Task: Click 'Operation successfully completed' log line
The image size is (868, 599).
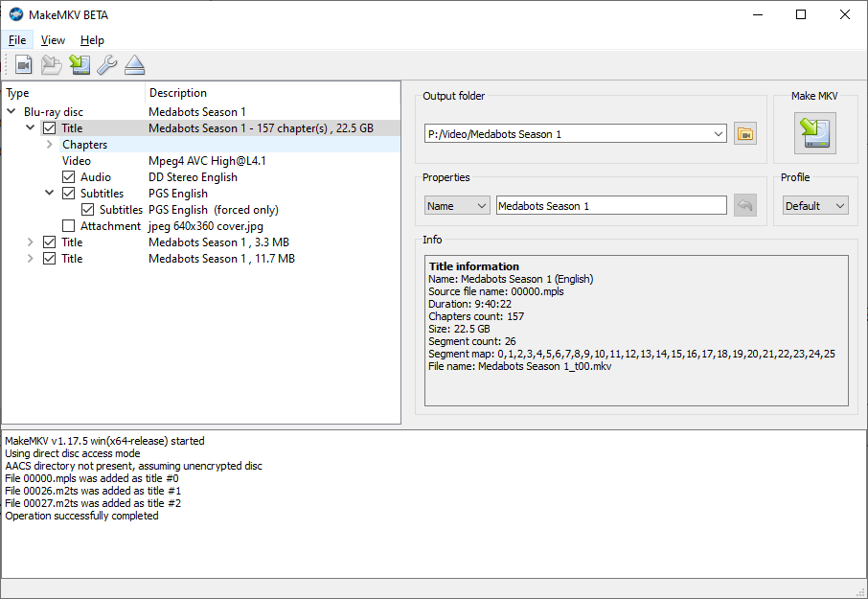Action: 81,516
